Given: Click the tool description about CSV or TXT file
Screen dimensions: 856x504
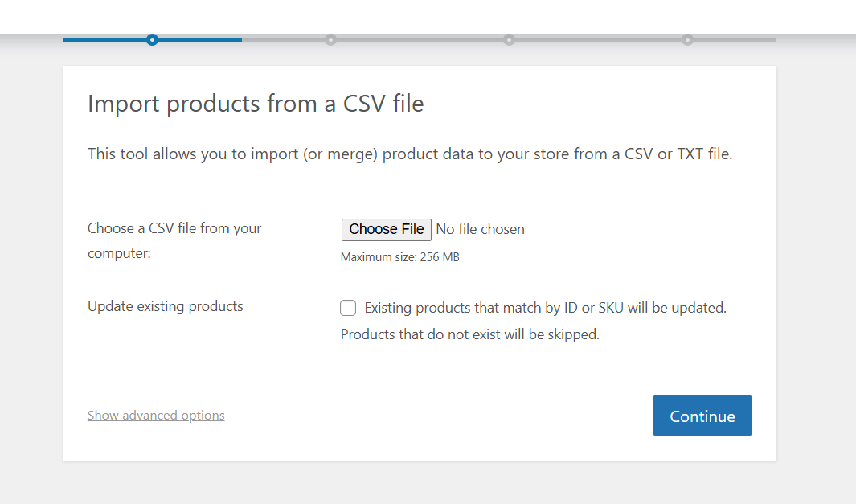Looking at the screenshot, I should [410, 154].
